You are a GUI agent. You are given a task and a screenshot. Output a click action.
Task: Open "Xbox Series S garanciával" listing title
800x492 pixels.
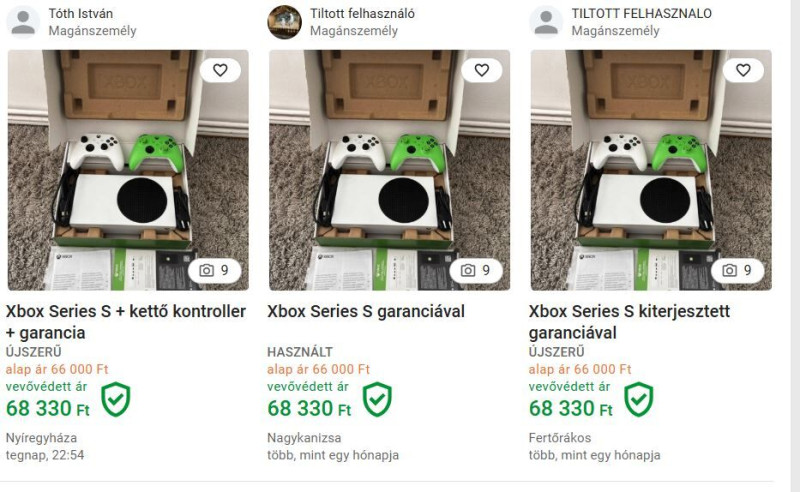366,311
